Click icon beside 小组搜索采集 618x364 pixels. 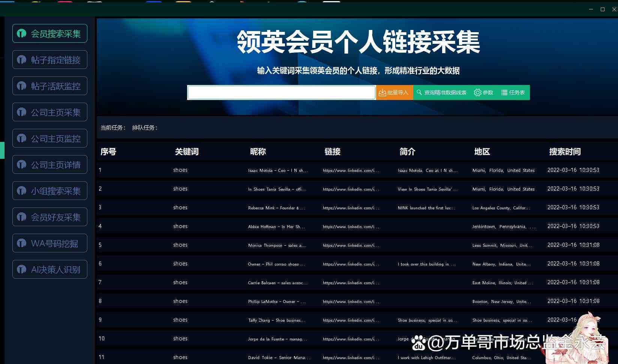click(21, 191)
